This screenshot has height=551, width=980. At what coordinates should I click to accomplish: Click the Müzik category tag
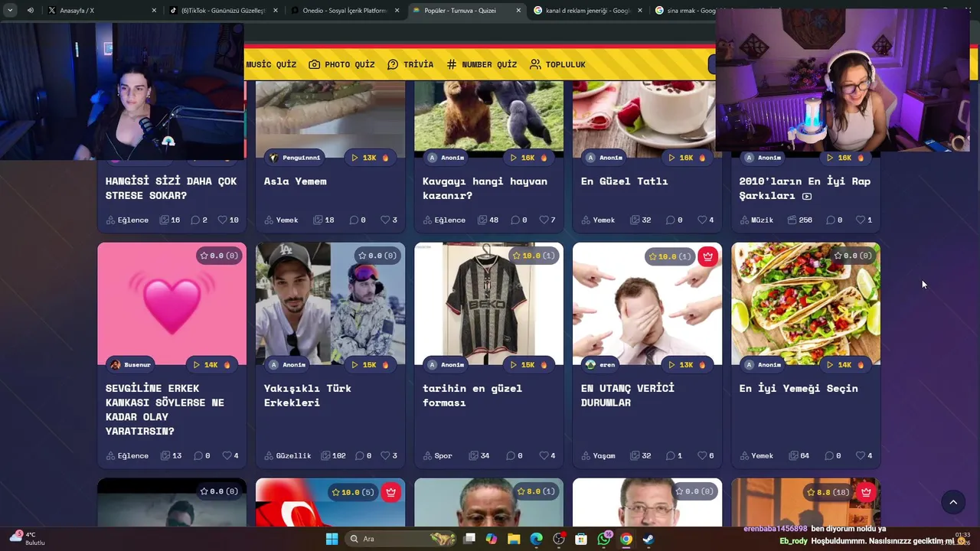click(756, 220)
